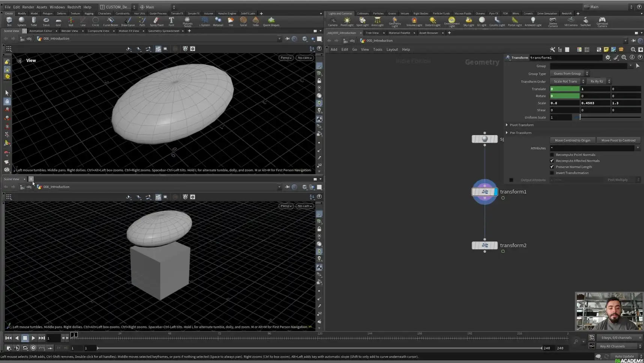
Task: Open the Persp view menu in the viewport
Action: [x=286, y=57]
